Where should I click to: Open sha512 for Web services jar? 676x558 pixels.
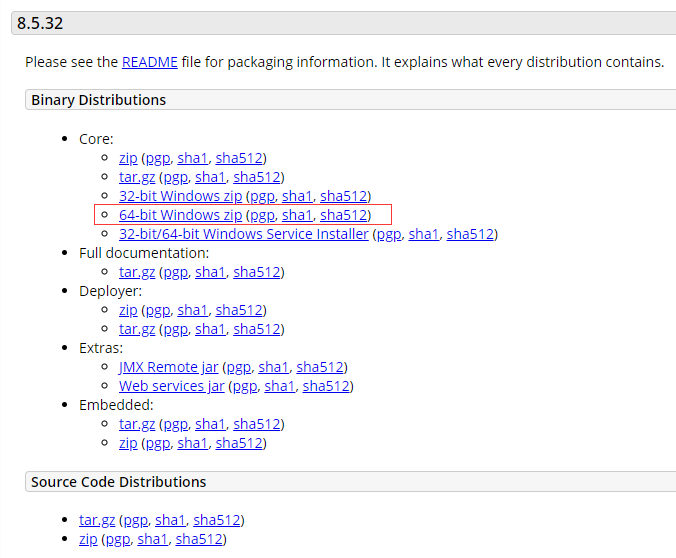(x=326, y=386)
